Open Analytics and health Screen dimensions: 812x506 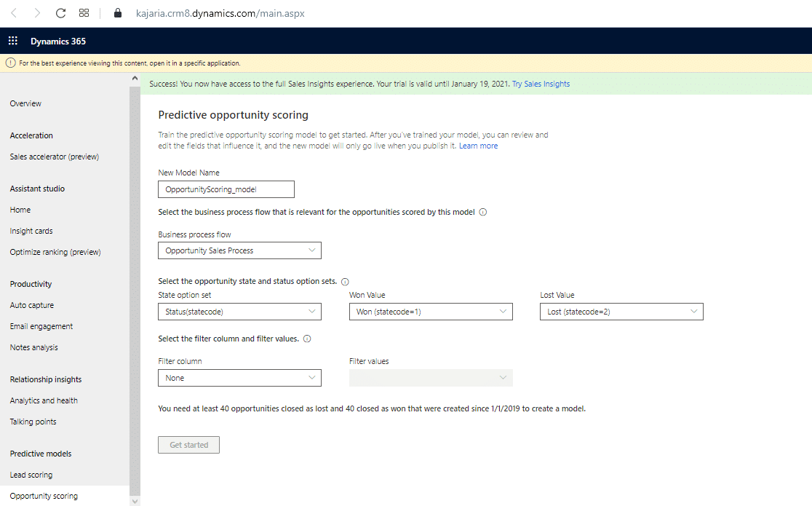pos(44,400)
